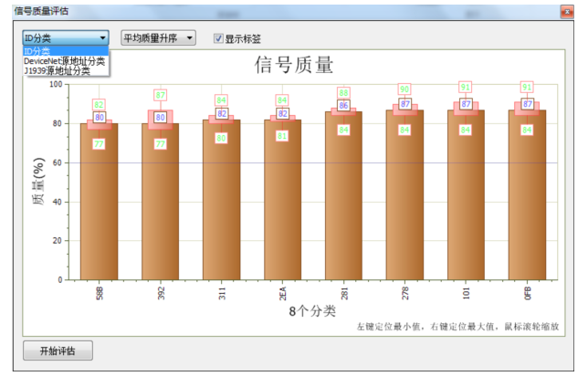
Task: Click the average label 87 on bar 101
Action: point(466,104)
